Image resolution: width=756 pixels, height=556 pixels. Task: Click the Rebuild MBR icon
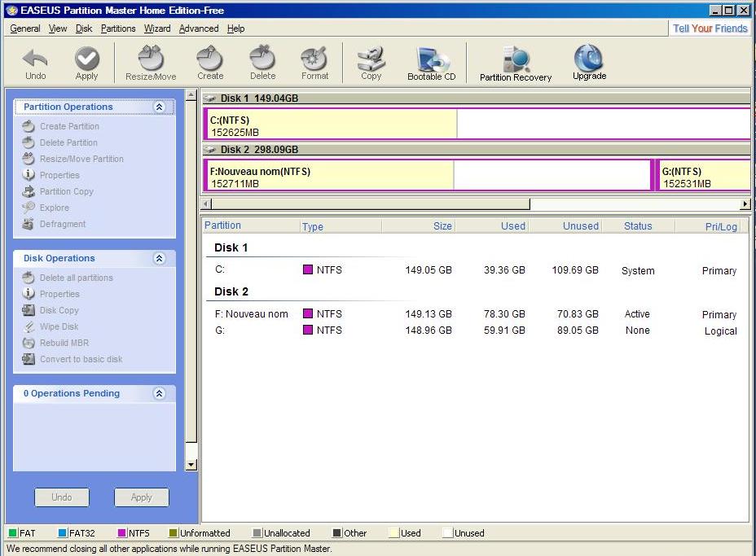(x=29, y=343)
